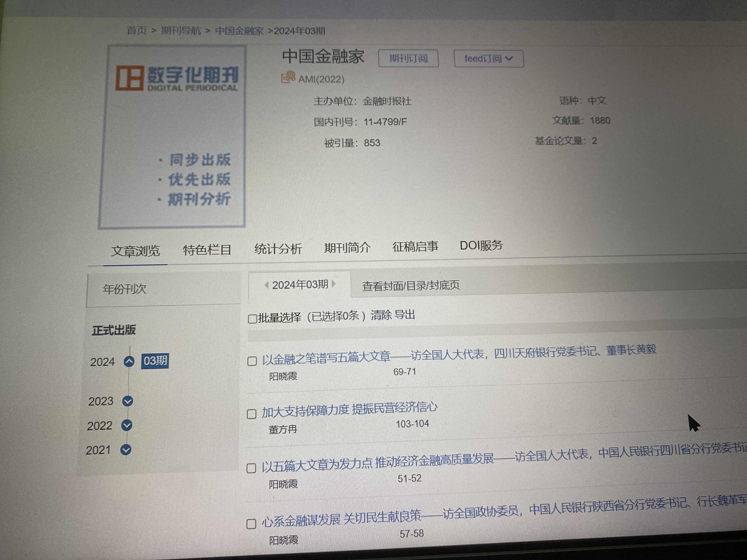This screenshot has width=747, height=560.
Task: Click the 文献量 value 1880
Action: pos(600,121)
